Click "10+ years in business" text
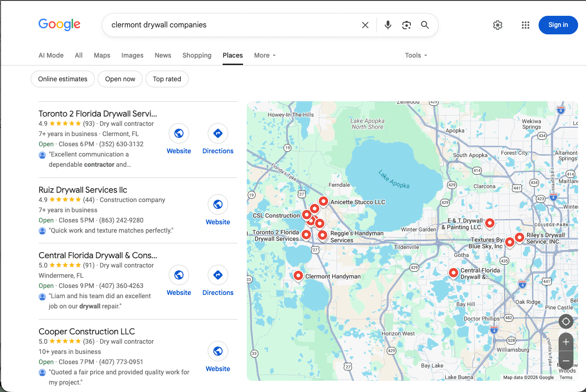586x392 pixels. point(70,352)
